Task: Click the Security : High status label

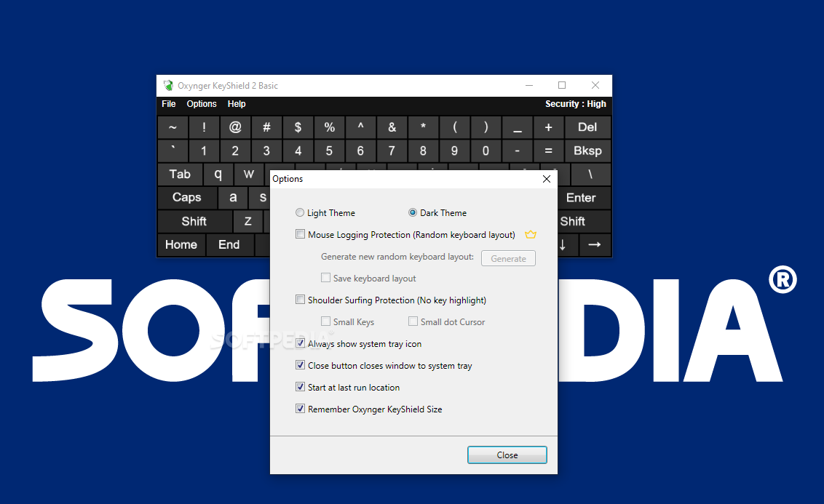Action: (576, 104)
